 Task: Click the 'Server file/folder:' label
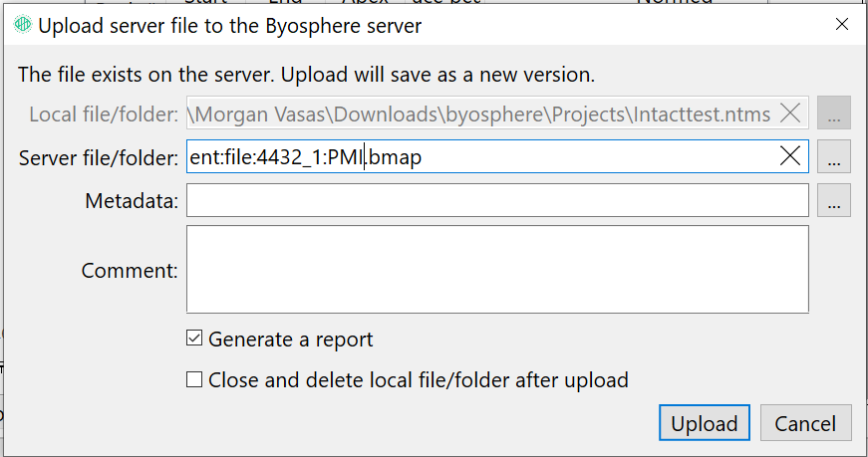99,157
